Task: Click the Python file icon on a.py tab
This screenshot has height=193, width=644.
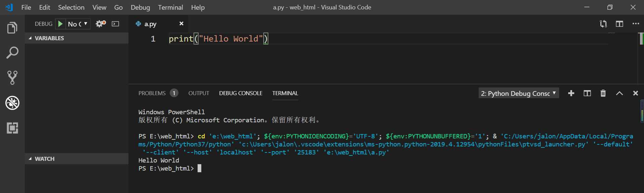Action: (138, 24)
